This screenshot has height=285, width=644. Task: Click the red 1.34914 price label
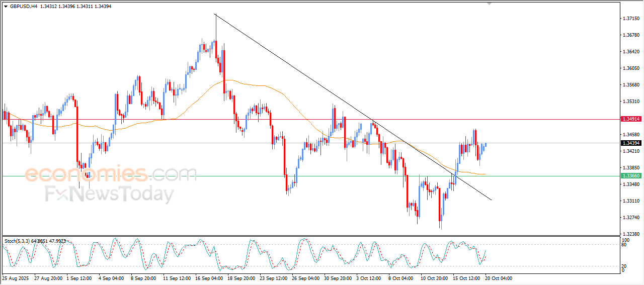(x=631, y=119)
